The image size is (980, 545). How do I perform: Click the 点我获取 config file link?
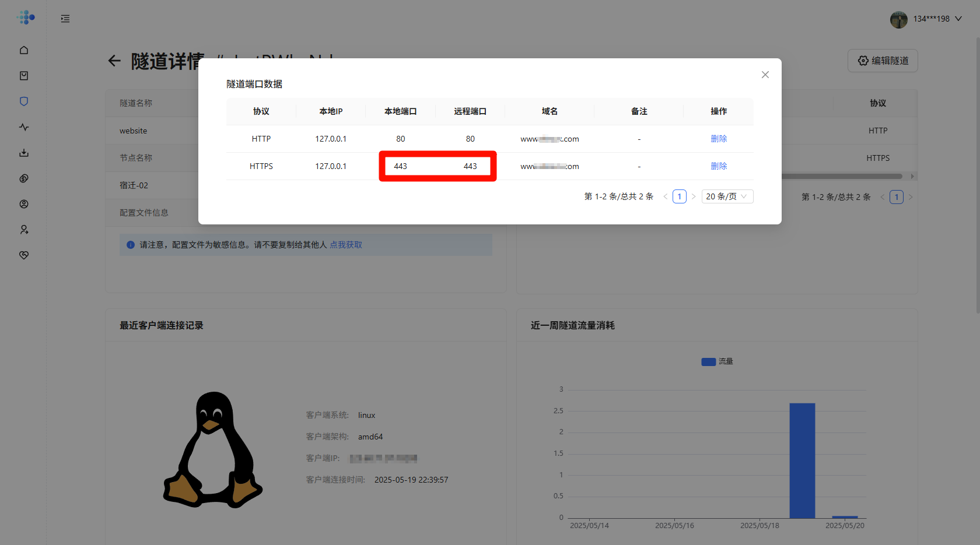click(346, 245)
